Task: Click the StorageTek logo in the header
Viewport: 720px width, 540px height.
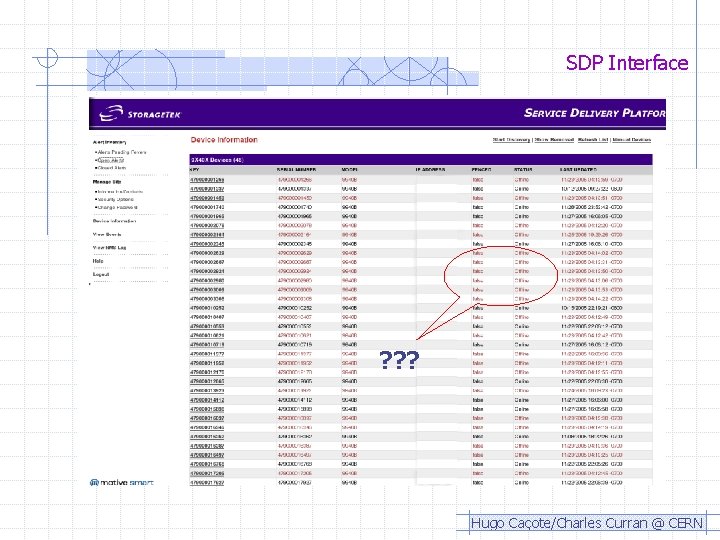Action: pos(140,113)
